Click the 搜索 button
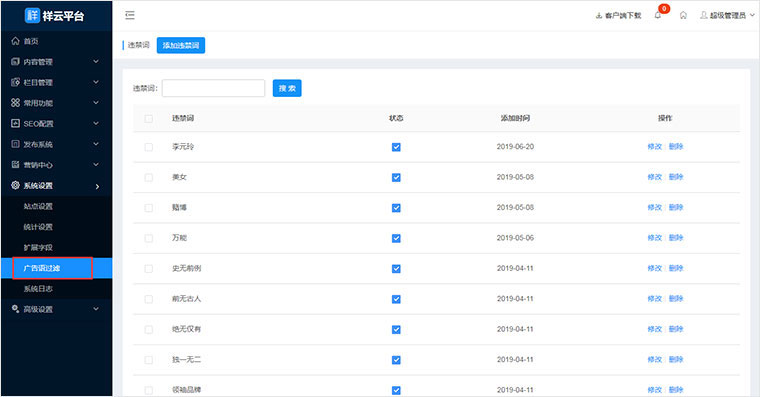The image size is (760, 397). click(287, 88)
